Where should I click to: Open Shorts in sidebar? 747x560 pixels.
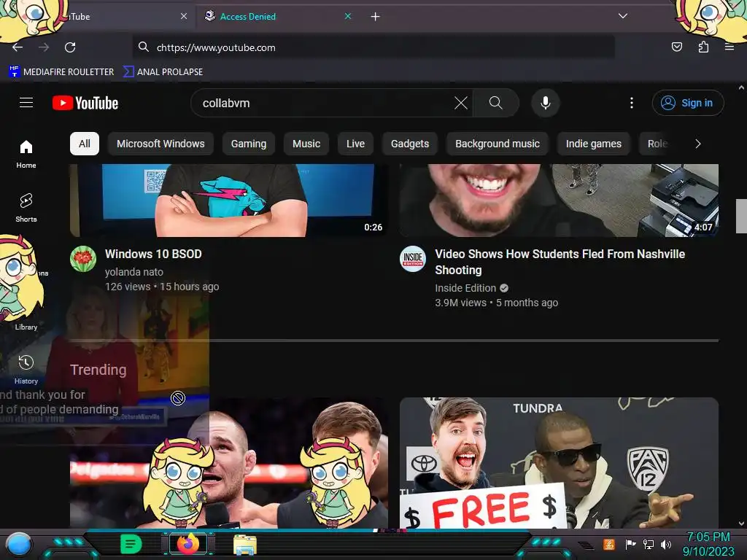(26, 208)
